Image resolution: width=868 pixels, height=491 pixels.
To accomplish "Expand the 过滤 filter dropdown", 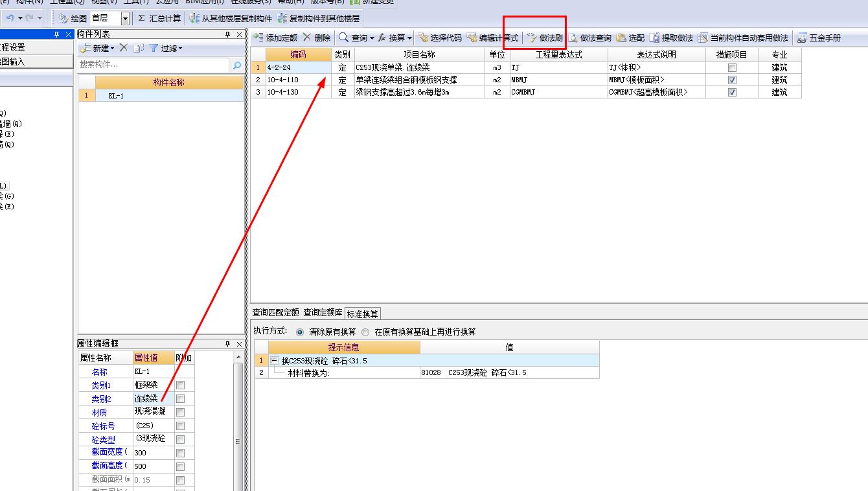I will coord(181,49).
